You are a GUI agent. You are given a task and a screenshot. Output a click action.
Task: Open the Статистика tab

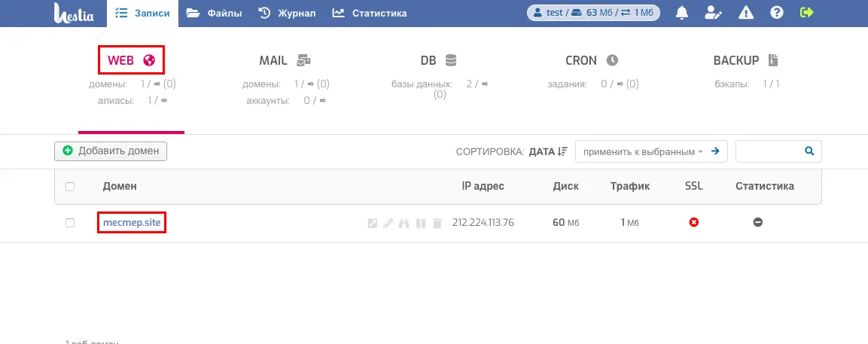[369, 14]
